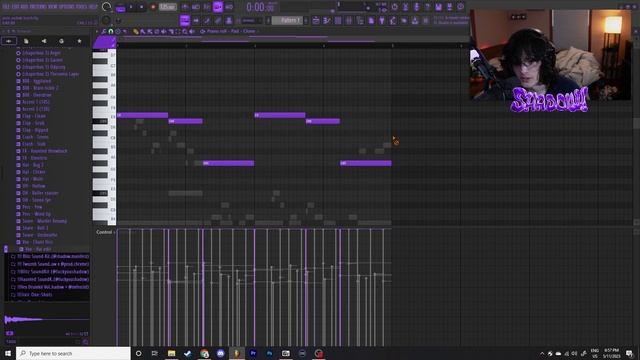The height and width of the screenshot is (360, 640).
Task: Toggle the highlighted first button in second toolbar row
Action: (x=185, y=20)
